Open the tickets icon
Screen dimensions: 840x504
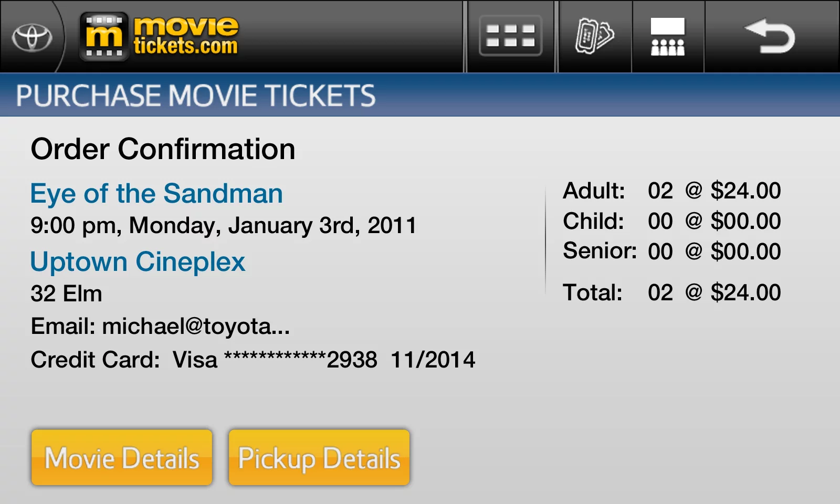(x=594, y=36)
